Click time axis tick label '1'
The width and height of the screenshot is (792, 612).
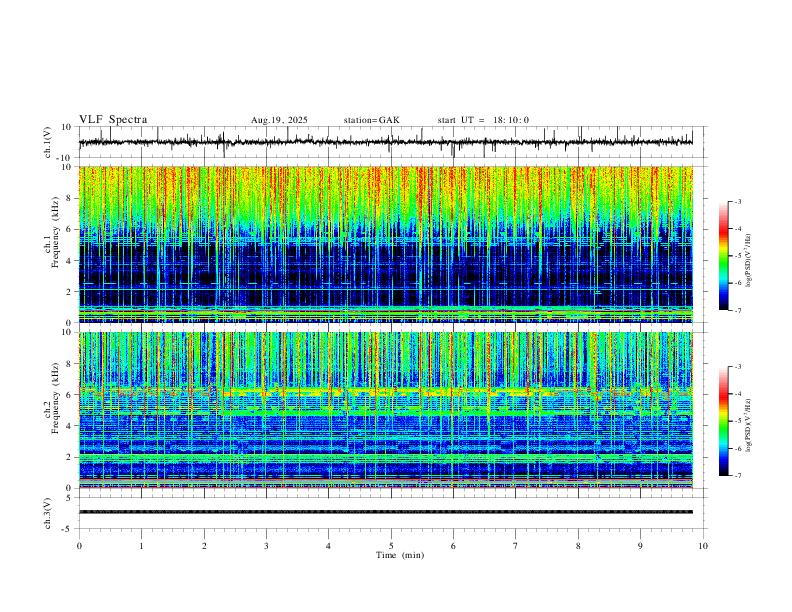[x=141, y=546]
